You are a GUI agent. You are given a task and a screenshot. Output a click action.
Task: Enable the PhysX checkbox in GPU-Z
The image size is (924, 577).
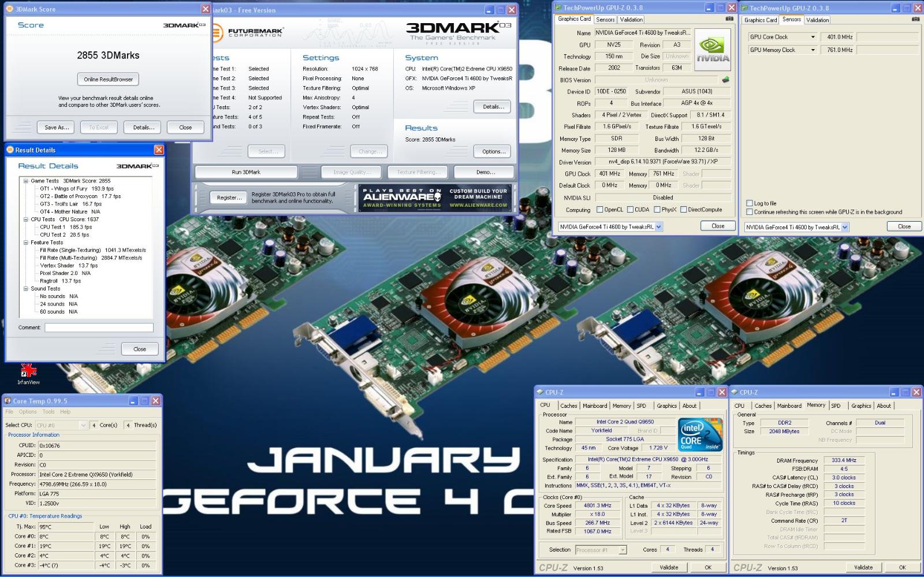(x=657, y=210)
